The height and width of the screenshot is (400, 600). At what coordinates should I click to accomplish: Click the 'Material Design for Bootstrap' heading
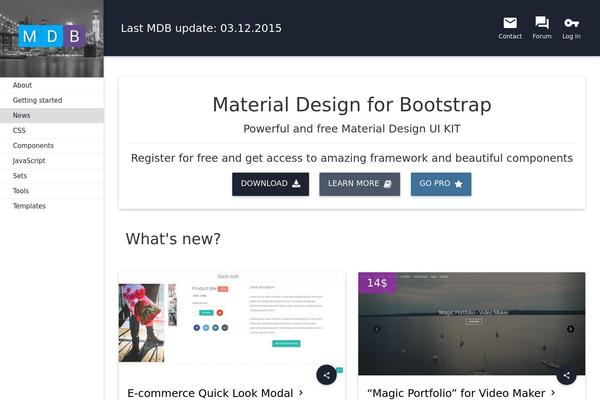tap(352, 104)
